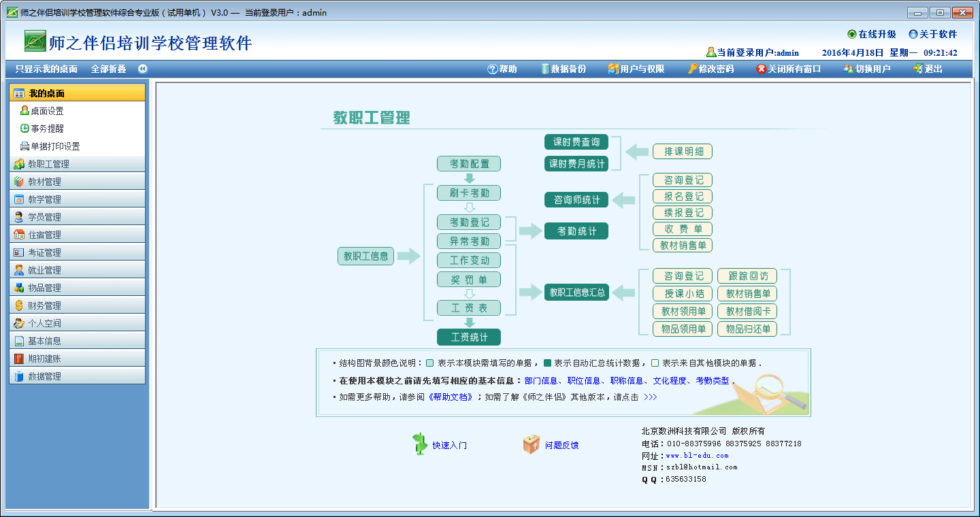Expand the 财务管理 sidebar section
Image resolution: width=980 pixels, height=517 pixels.
(44, 305)
